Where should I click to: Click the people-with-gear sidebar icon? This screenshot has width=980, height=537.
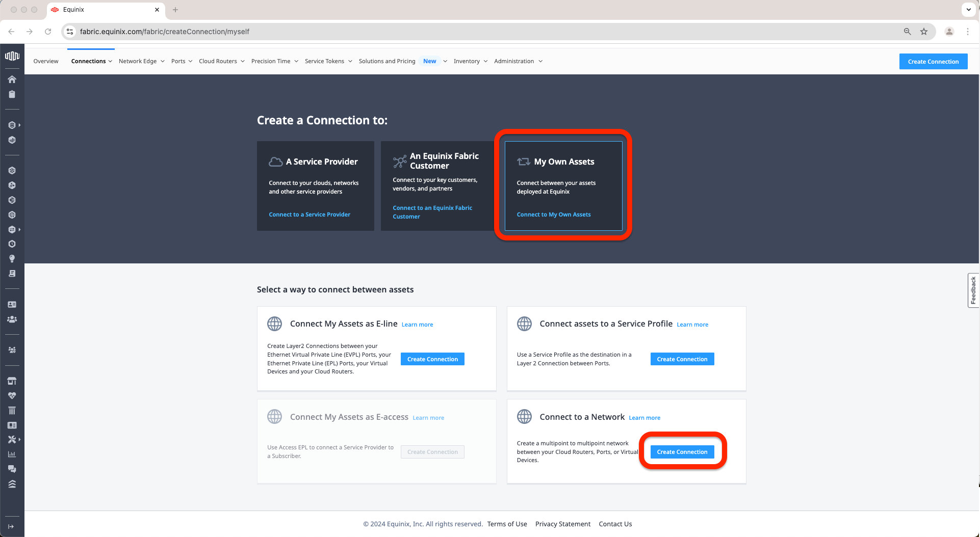tap(12, 350)
